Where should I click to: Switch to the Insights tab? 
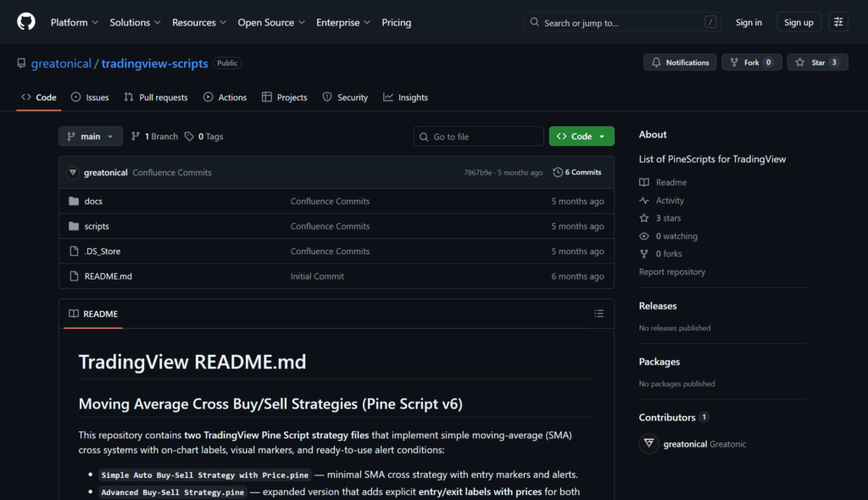click(406, 97)
